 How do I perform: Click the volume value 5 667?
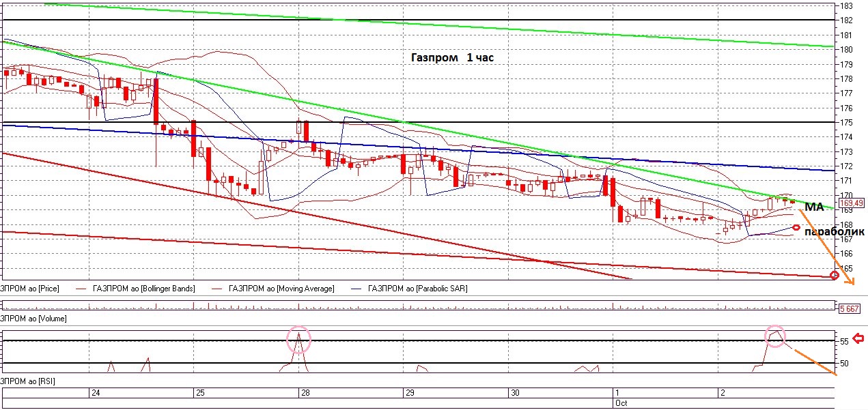tap(848, 308)
